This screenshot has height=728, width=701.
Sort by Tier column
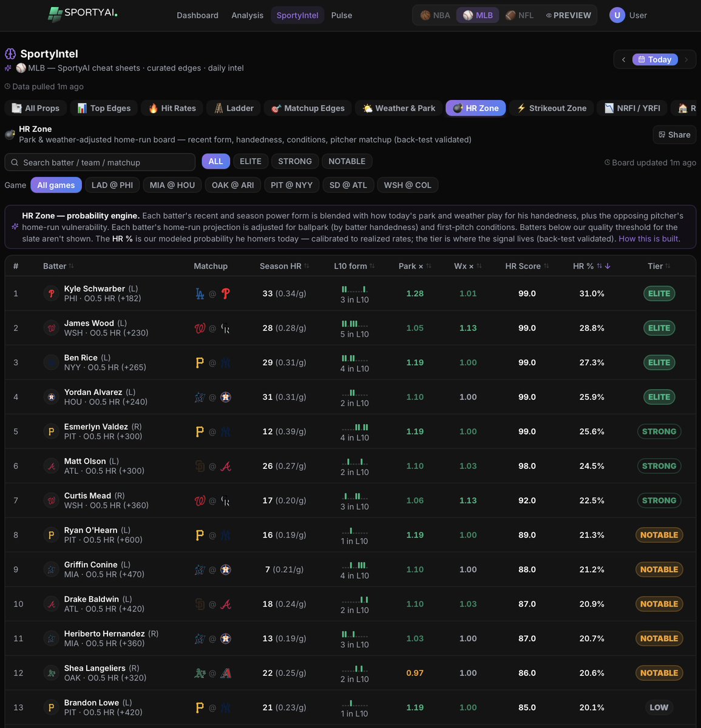click(659, 266)
